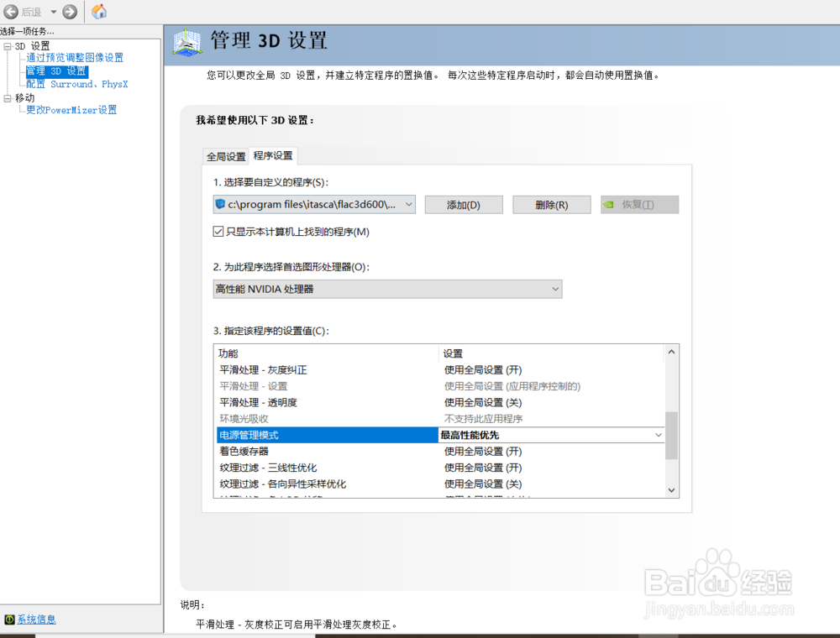This screenshot has width=840, height=638.
Task: Collapse the 移动 tree node
Action: (x=8, y=98)
